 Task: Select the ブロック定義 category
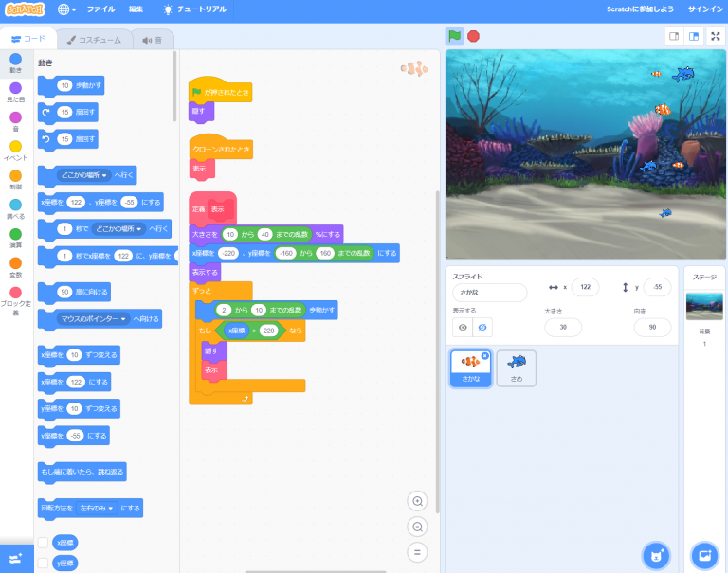(x=16, y=300)
